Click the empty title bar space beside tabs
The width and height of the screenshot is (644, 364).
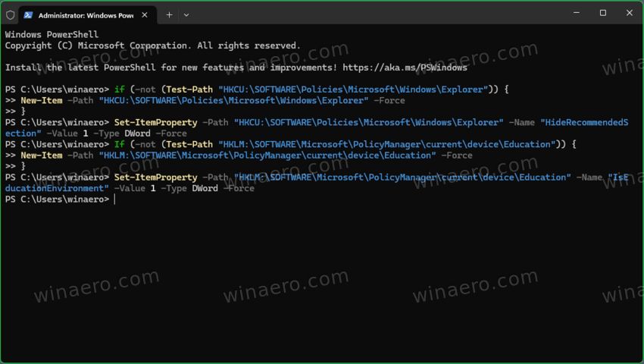364,14
